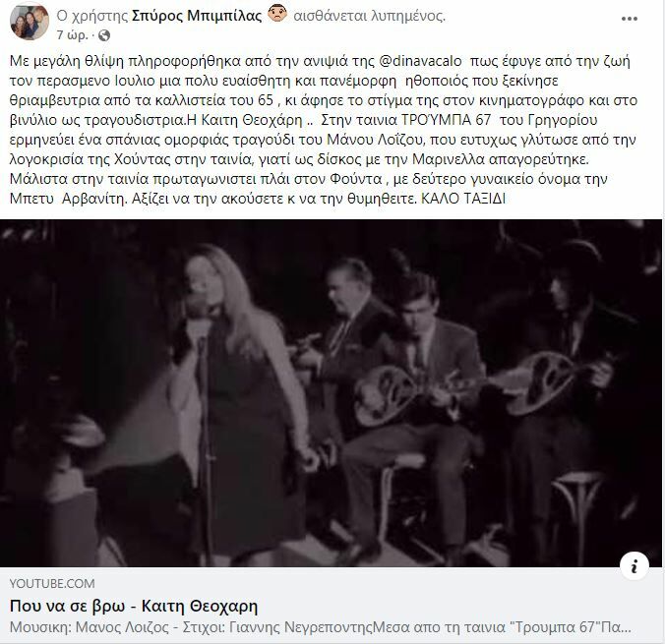Open Σπύρος Μπιμπίλας profile picture avatar
The width and height of the screenshot is (665, 644).
coord(29,24)
